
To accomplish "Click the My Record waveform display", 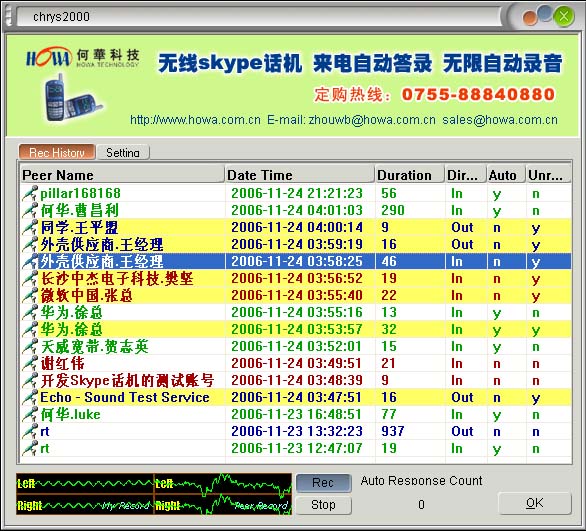I will [85, 494].
